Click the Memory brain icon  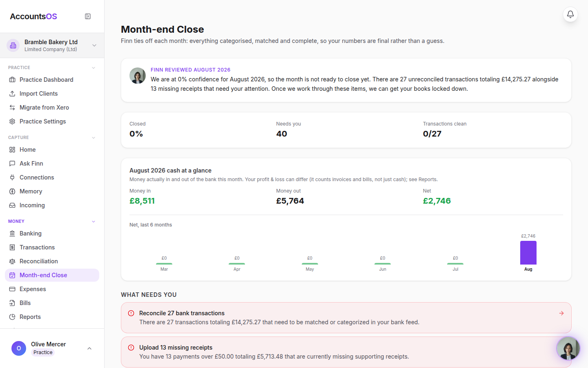12,191
